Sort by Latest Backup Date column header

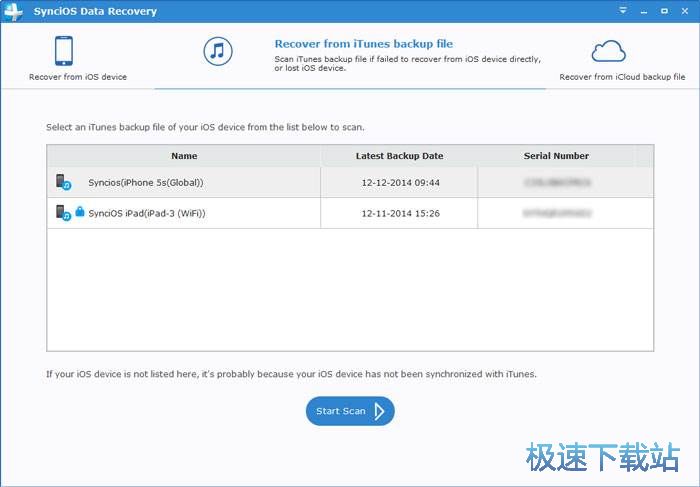[x=399, y=156]
